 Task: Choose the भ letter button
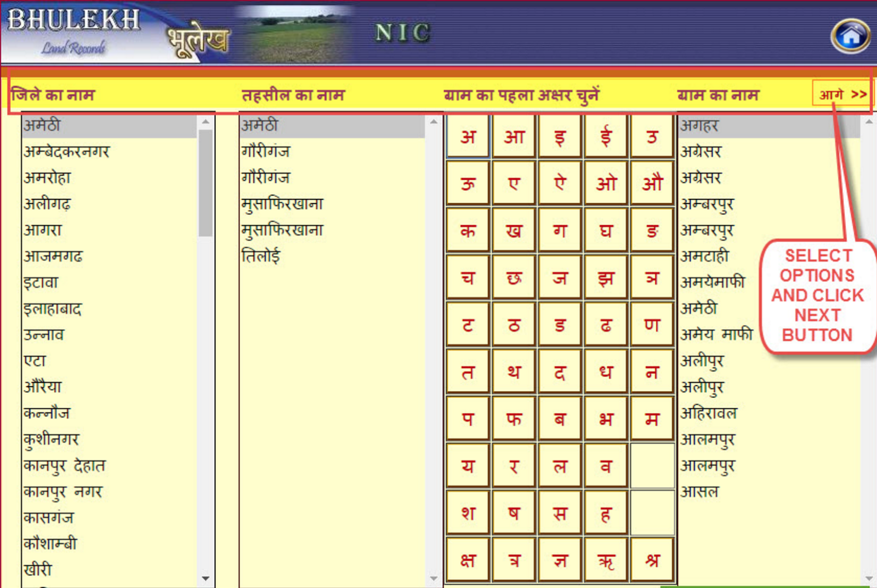(x=606, y=419)
